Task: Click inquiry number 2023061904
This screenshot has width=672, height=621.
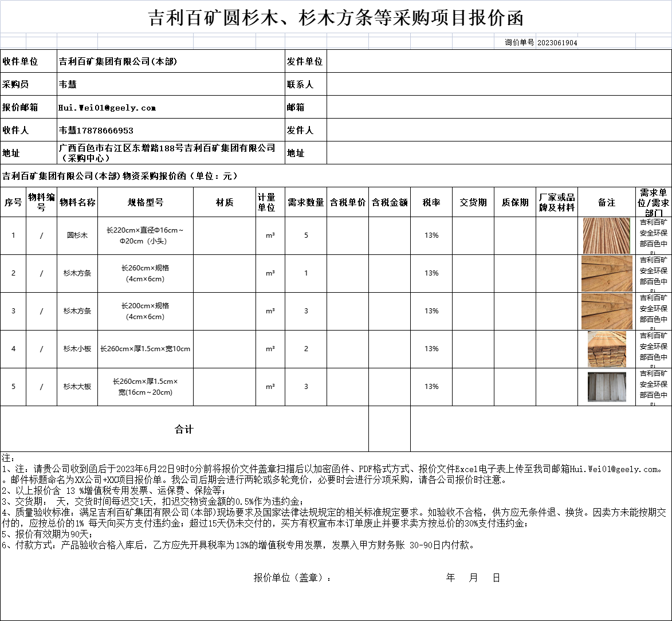Action: click(557, 42)
